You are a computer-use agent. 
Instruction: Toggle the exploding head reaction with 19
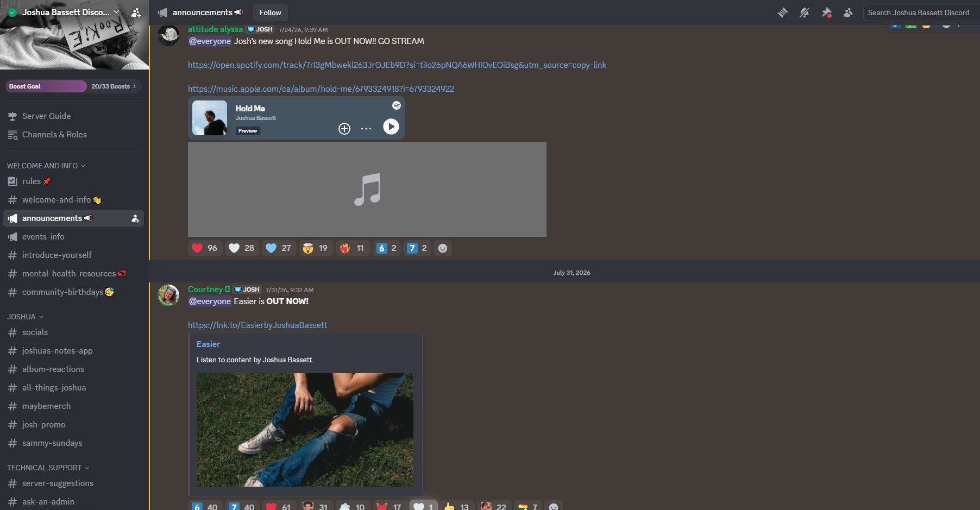pyautogui.click(x=315, y=248)
